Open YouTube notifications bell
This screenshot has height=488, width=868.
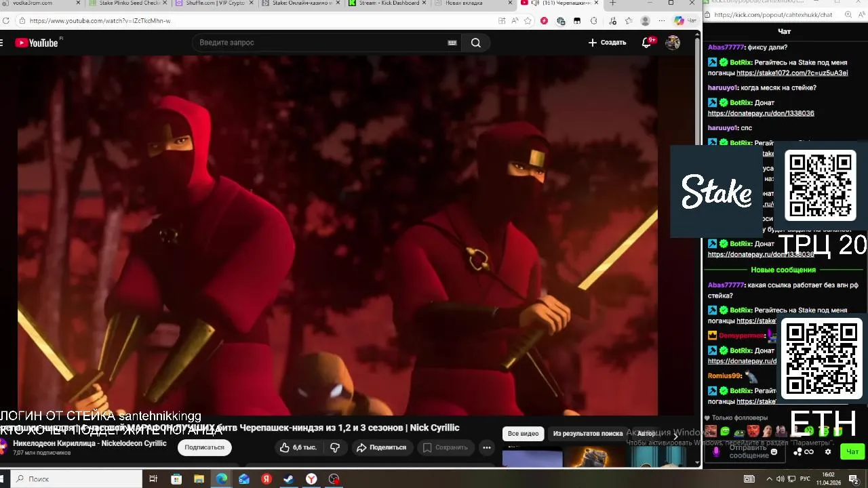coord(647,43)
